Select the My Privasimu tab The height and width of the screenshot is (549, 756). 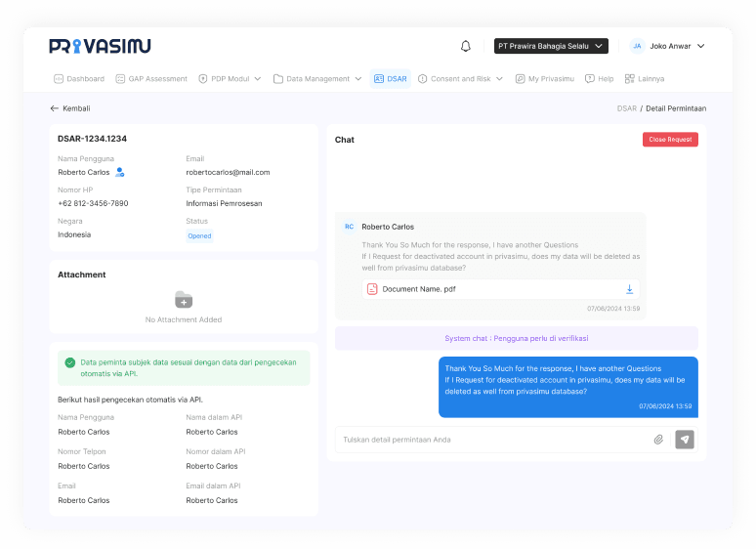pos(545,78)
